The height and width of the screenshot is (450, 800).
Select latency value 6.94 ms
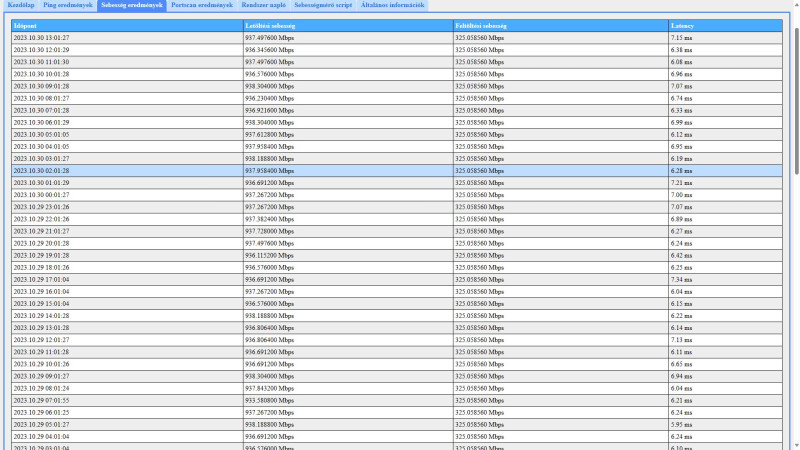tap(682, 376)
